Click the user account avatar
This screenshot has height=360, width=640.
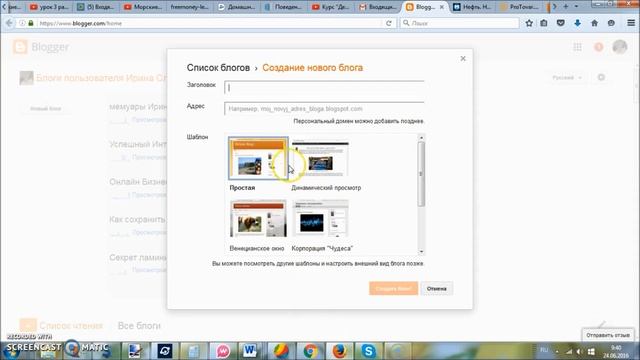620,47
